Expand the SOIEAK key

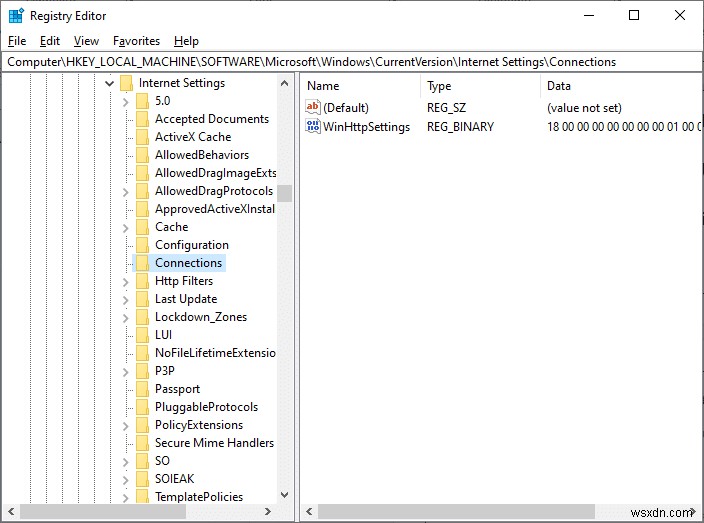pos(126,479)
